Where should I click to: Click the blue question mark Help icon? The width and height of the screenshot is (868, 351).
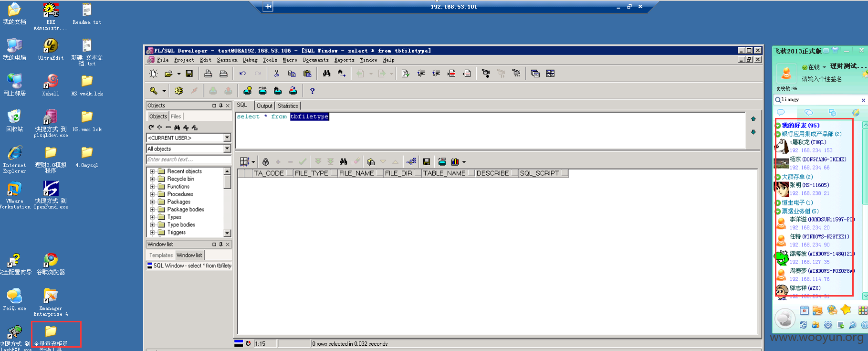point(312,91)
